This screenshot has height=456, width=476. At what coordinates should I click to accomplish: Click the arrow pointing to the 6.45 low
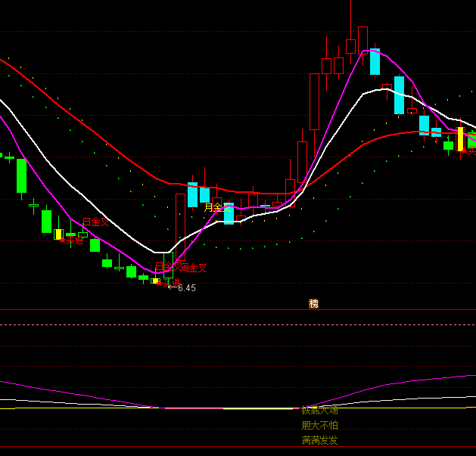(172, 287)
